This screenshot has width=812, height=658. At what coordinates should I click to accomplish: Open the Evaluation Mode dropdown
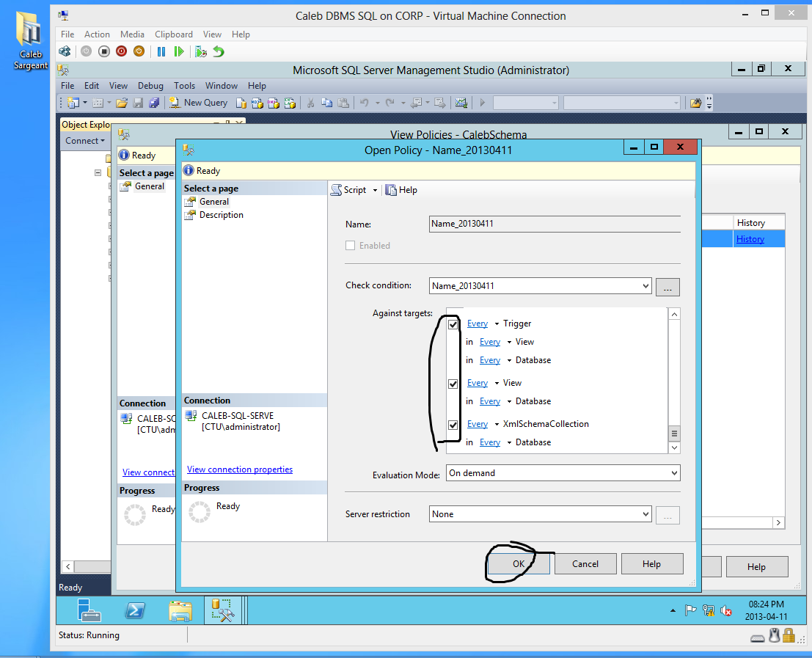point(673,472)
